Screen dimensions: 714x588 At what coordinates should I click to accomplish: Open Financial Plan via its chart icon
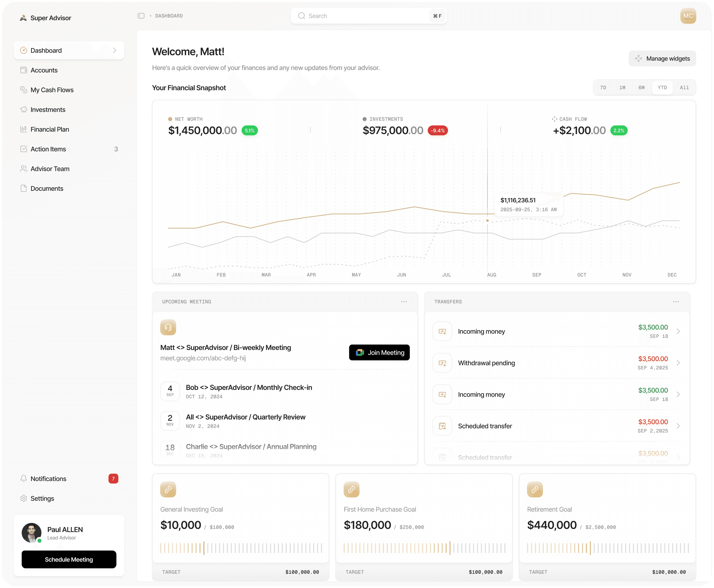tap(24, 129)
